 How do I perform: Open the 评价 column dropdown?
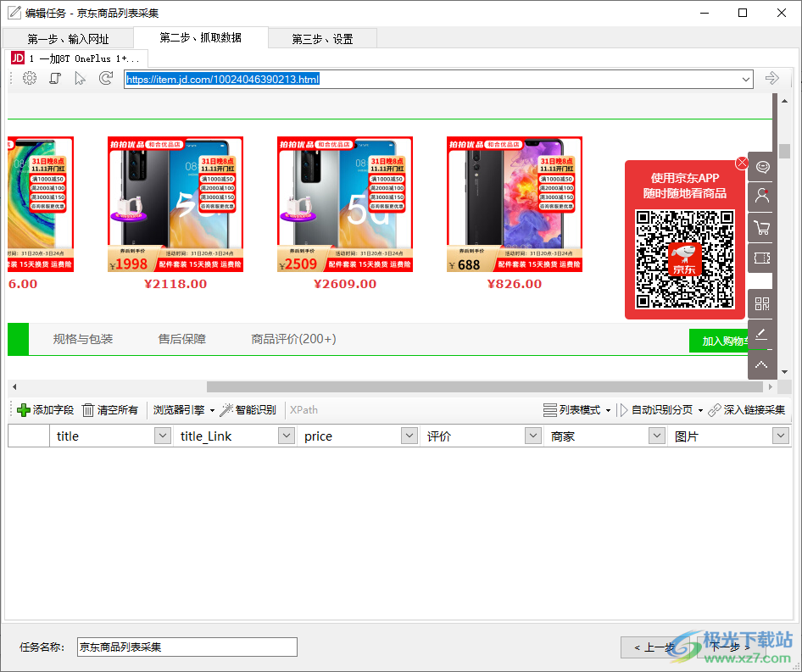click(533, 436)
